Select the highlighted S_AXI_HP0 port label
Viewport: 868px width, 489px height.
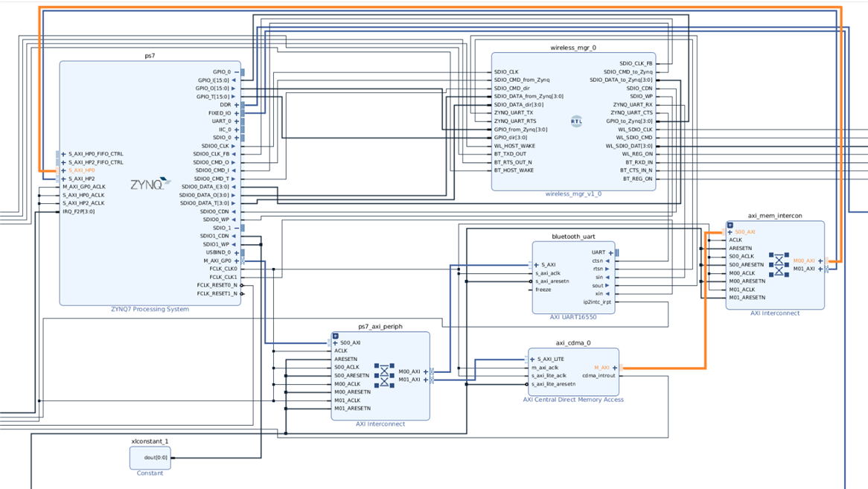[81, 170]
